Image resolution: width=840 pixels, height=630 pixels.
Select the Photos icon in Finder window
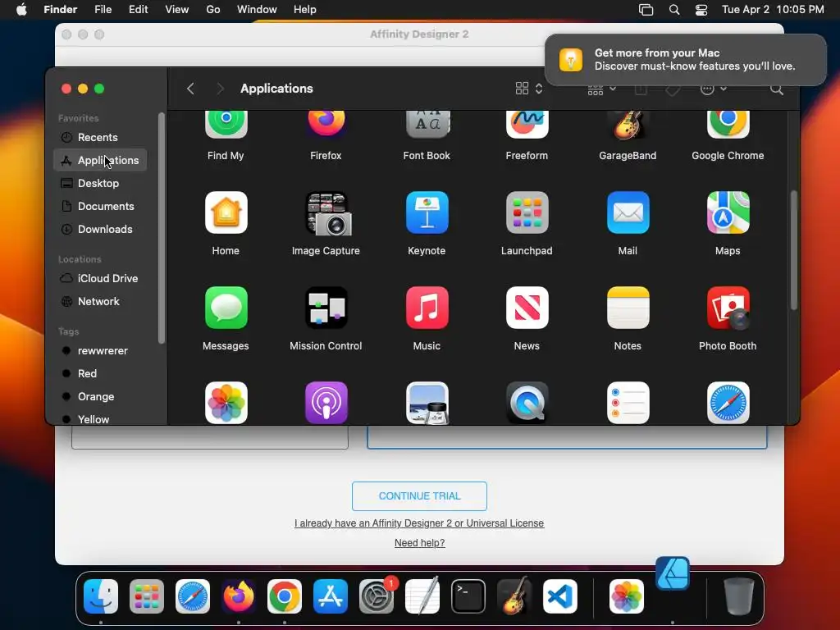pyautogui.click(x=226, y=402)
